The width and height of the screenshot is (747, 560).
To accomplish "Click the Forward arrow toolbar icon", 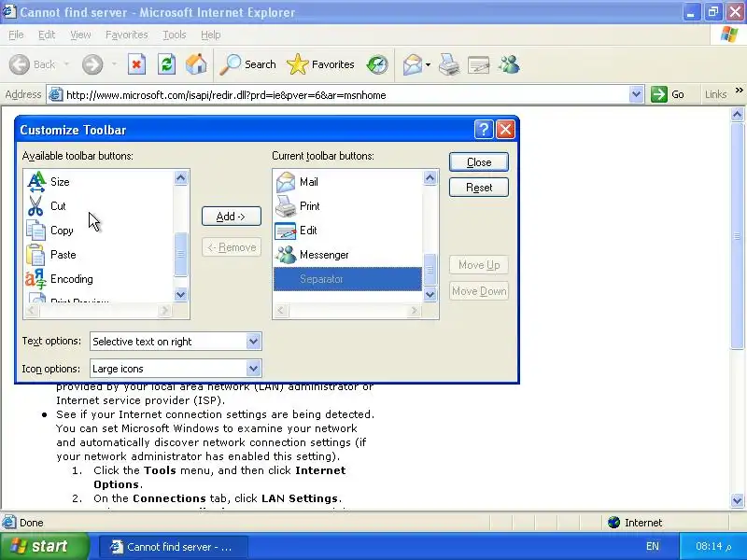I will [x=92, y=64].
